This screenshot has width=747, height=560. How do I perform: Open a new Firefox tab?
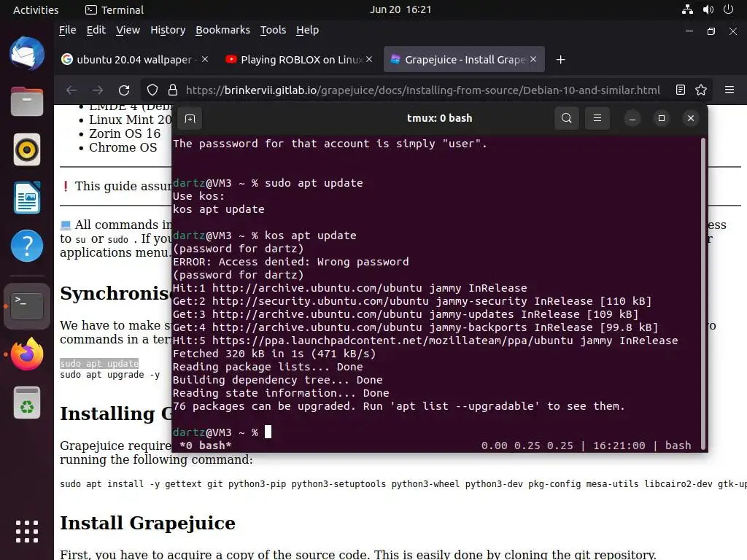pyautogui.click(x=561, y=60)
